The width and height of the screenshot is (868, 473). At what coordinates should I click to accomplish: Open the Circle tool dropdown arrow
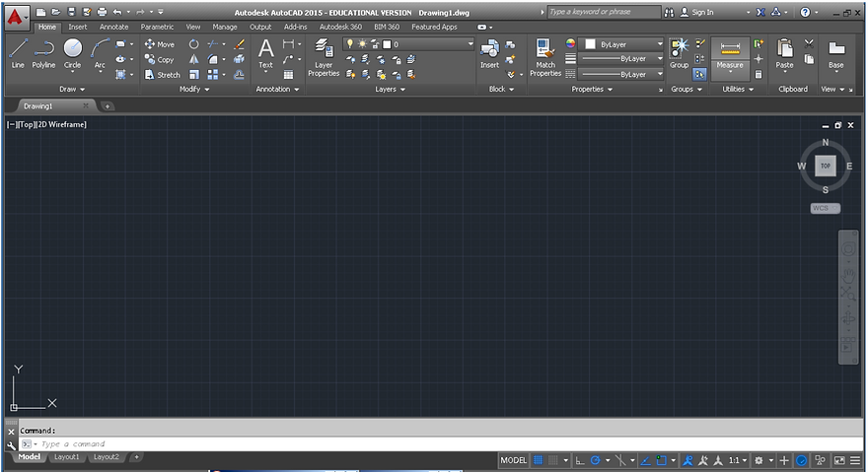73,72
